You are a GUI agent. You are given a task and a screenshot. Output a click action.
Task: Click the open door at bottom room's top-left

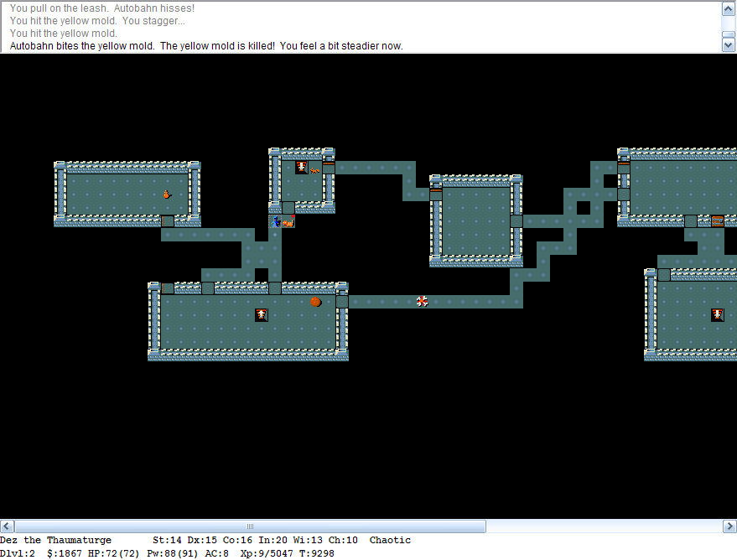[x=168, y=288]
